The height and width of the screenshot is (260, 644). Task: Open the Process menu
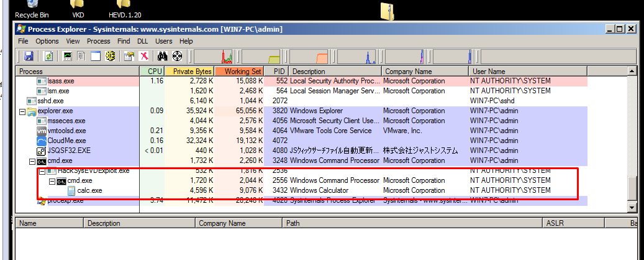coord(98,41)
